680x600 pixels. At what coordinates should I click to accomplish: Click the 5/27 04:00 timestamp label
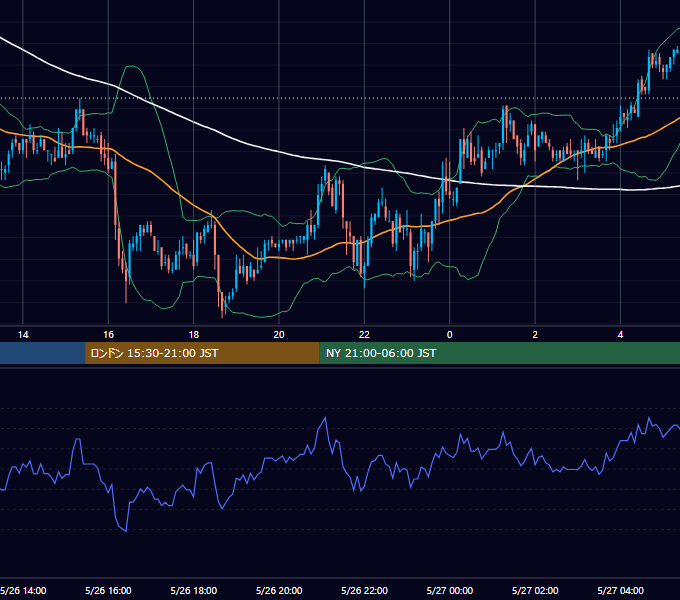point(620,590)
